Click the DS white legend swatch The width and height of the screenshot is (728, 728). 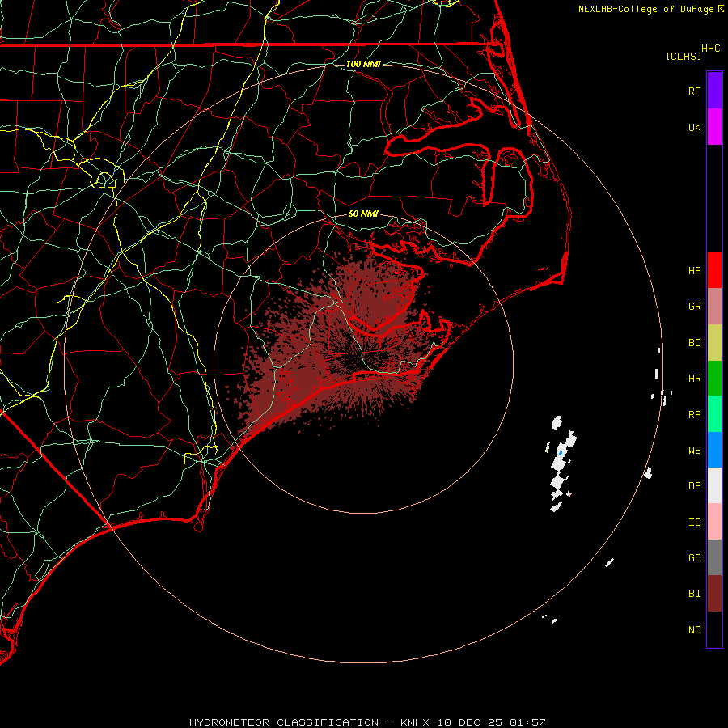[714, 485]
